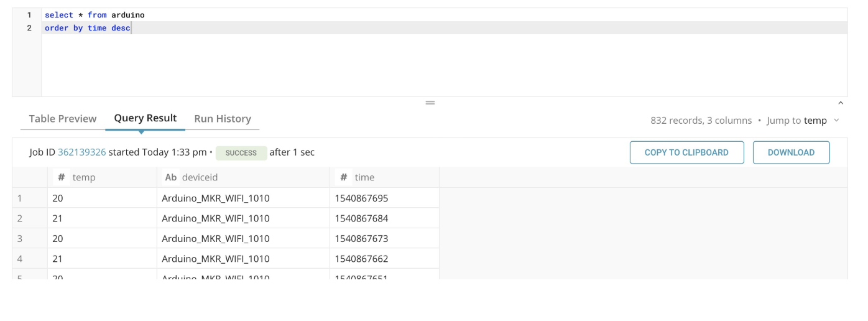Place cursor in 'order by time desc' line
The image size is (868, 321).
tap(88, 28)
